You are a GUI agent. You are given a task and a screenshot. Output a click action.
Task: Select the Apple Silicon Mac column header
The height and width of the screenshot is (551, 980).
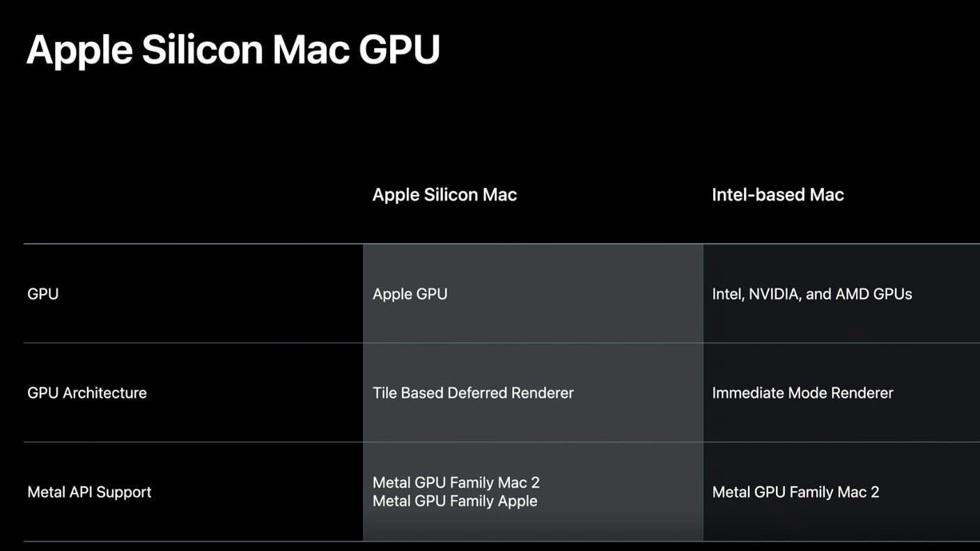click(444, 194)
